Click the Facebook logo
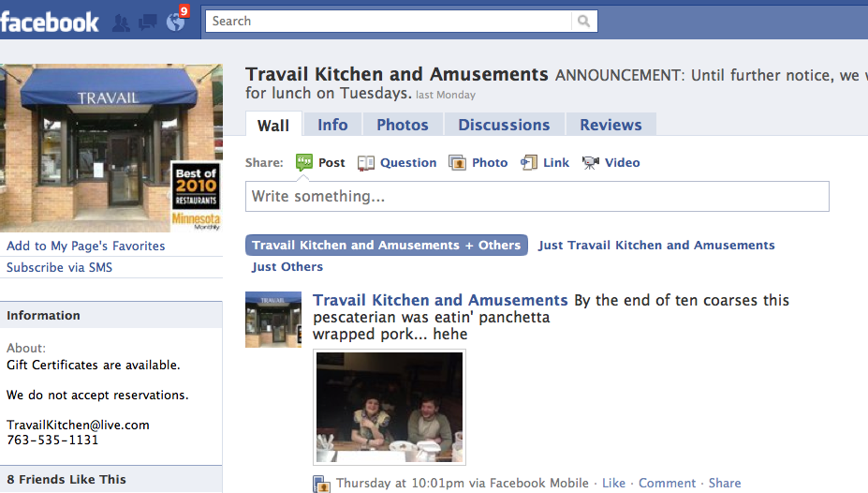This screenshot has width=868, height=493. 50,22
